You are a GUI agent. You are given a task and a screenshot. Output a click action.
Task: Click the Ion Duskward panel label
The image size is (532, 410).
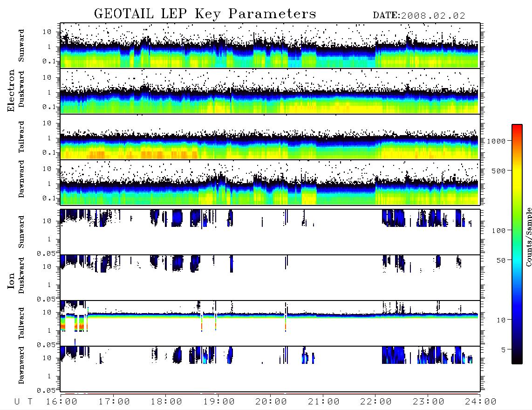tap(21, 276)
